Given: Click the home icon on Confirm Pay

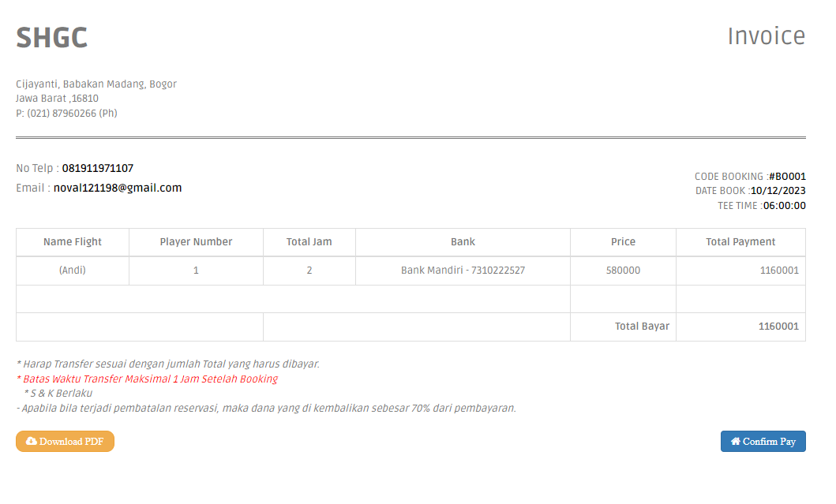Looking at the screenshot, I should [736, 441].
